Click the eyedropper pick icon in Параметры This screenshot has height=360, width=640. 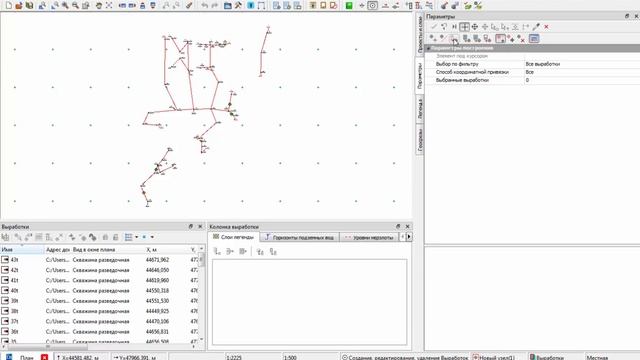click(536, 27)
